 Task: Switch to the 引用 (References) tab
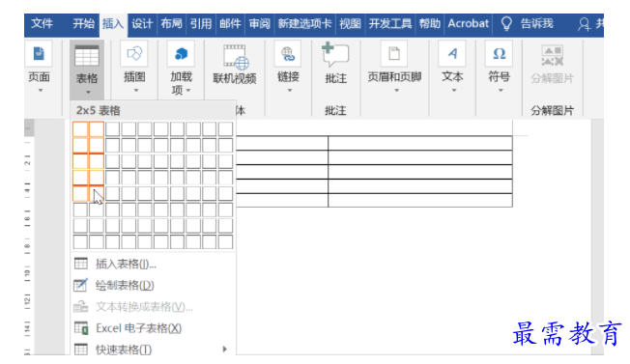pyautogui.click(x=201, y=24)
